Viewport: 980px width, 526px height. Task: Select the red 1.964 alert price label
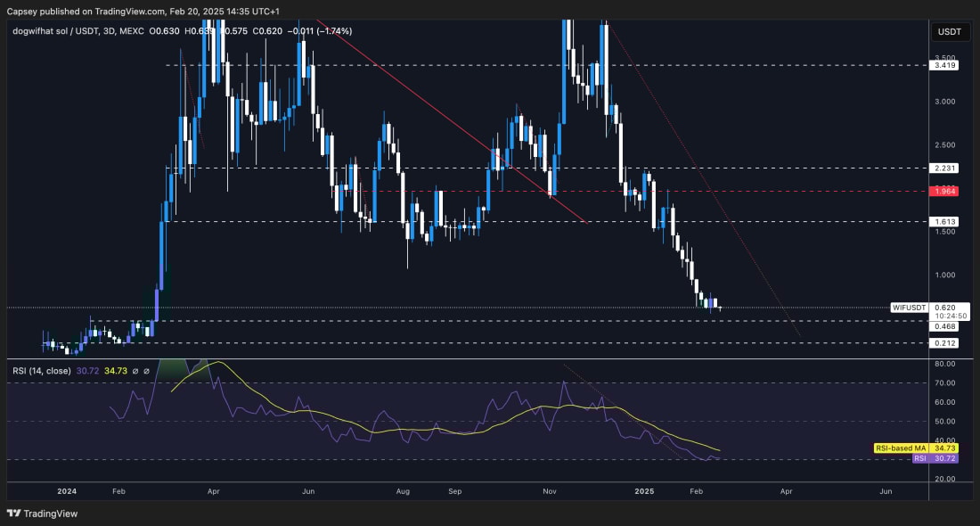943,191
